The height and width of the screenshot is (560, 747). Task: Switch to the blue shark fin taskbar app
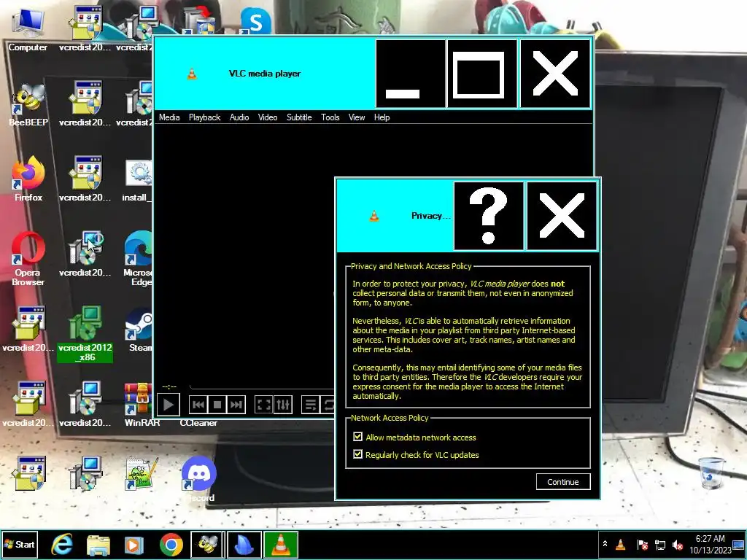[244, 545]
